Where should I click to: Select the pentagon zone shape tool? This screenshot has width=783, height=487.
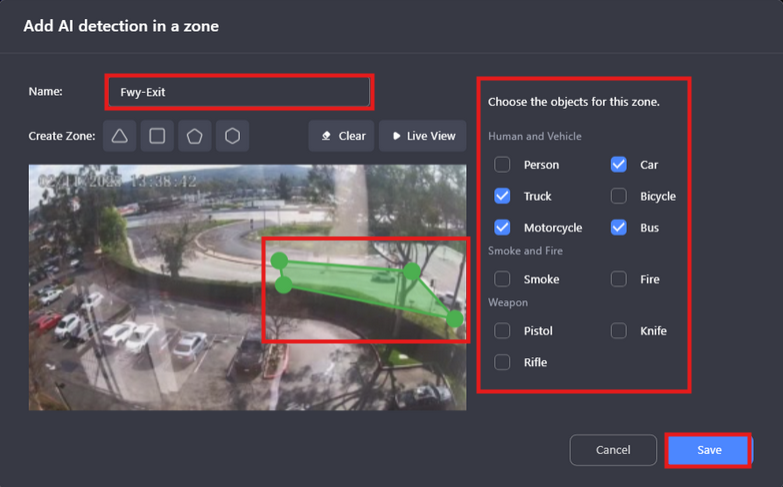click(195, 136)
